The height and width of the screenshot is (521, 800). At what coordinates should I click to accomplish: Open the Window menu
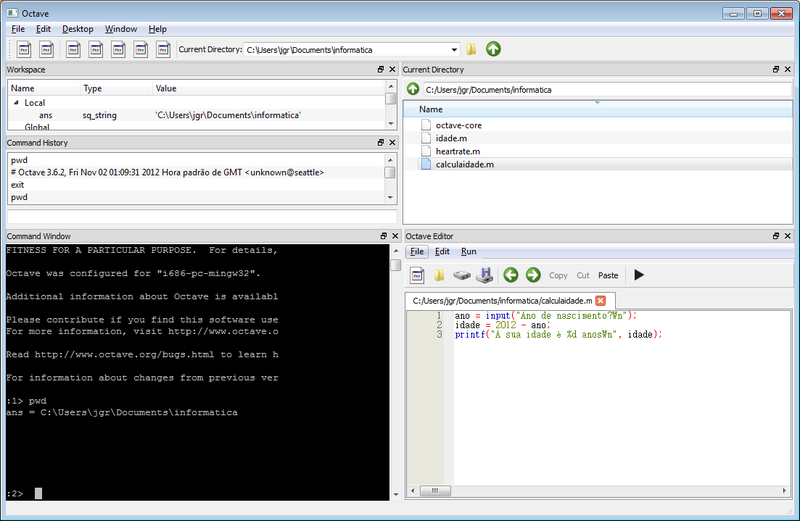click(121, 29)
